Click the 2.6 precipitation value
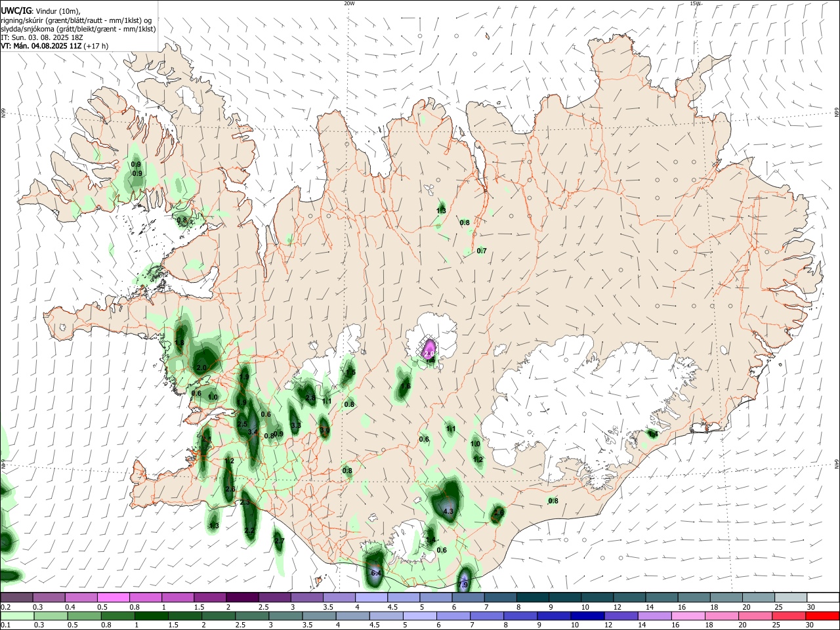Image resolution: width=840 pixels, height=630 pixels. pyautogui.click(x=230, y=489)
